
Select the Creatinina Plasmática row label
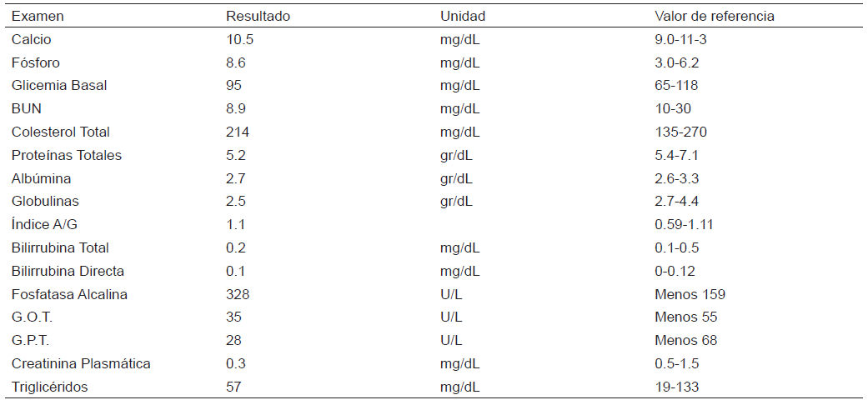pos(81,363)
